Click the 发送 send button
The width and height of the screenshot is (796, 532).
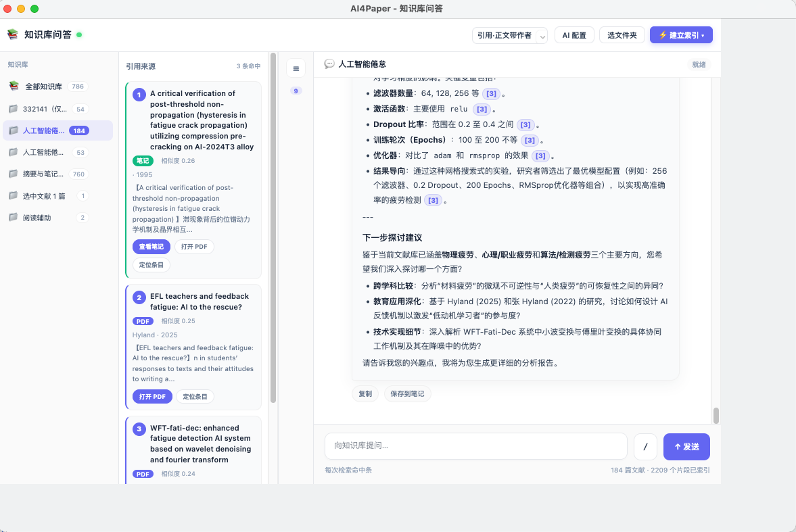[686, 447]
